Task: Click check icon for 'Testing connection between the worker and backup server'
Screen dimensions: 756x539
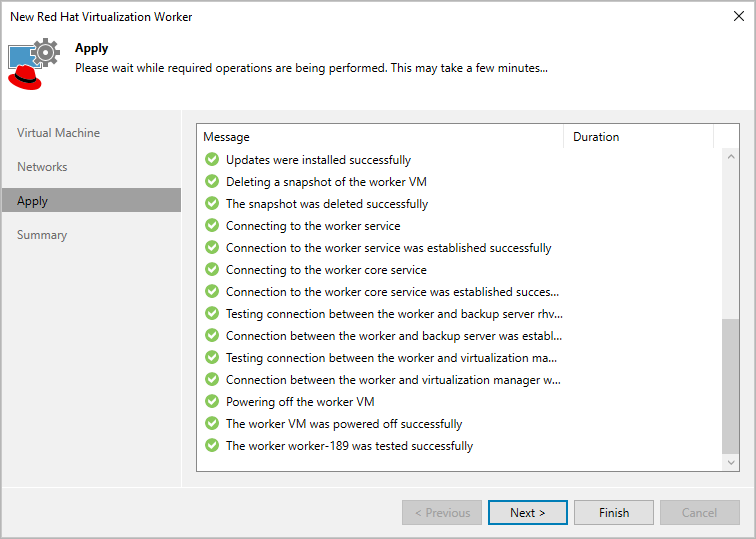Action: tap(212, 313)
